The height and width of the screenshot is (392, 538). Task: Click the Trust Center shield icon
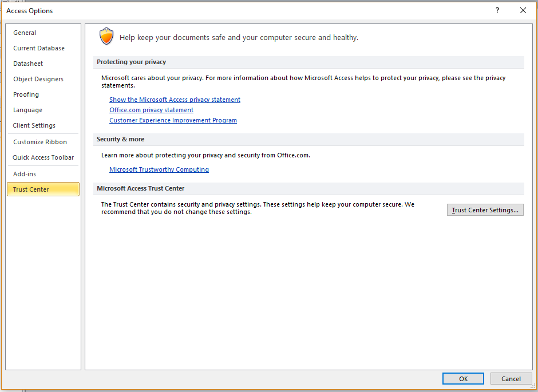(x=106, y=37)
